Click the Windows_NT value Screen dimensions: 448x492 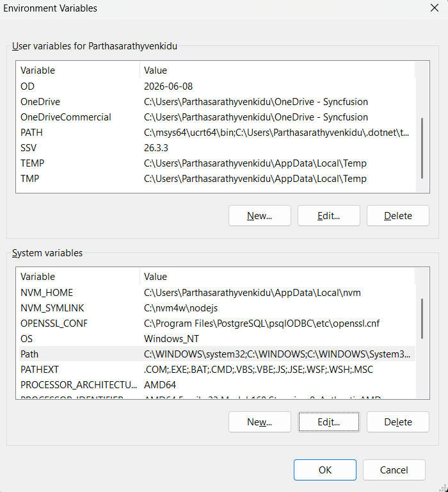click(x=172, y=338)
